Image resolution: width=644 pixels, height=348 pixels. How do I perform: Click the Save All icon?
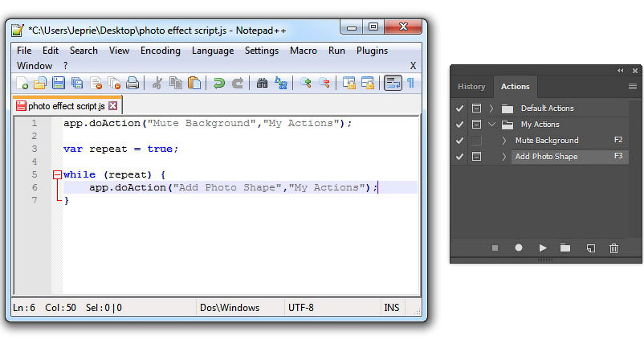click(77, 83)
